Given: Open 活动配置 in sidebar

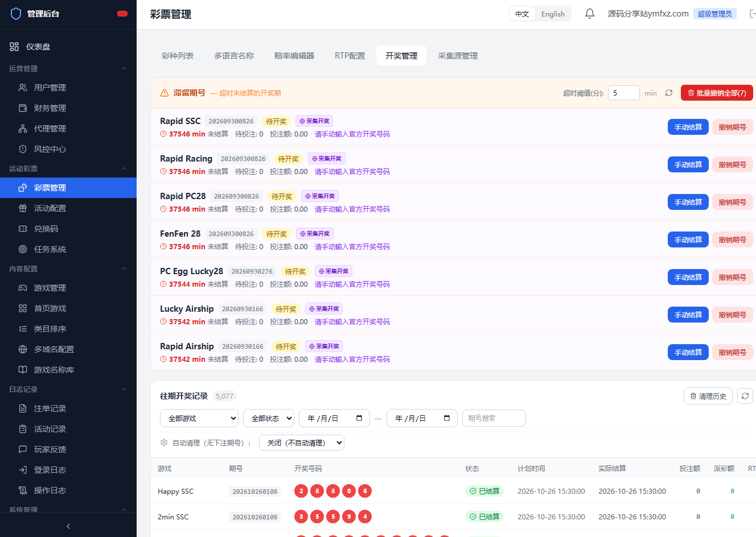Looking at the screenshot, I should [68, 208].
